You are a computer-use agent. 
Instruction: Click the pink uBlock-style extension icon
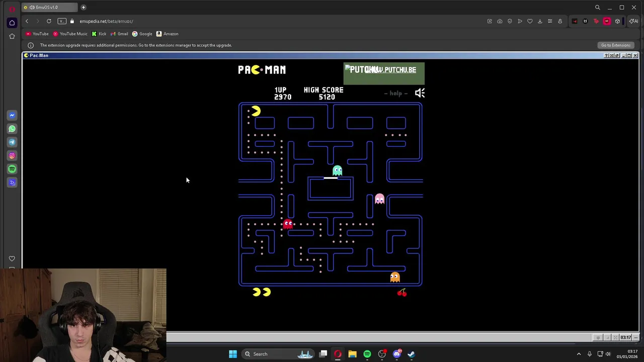pos(607,21)
